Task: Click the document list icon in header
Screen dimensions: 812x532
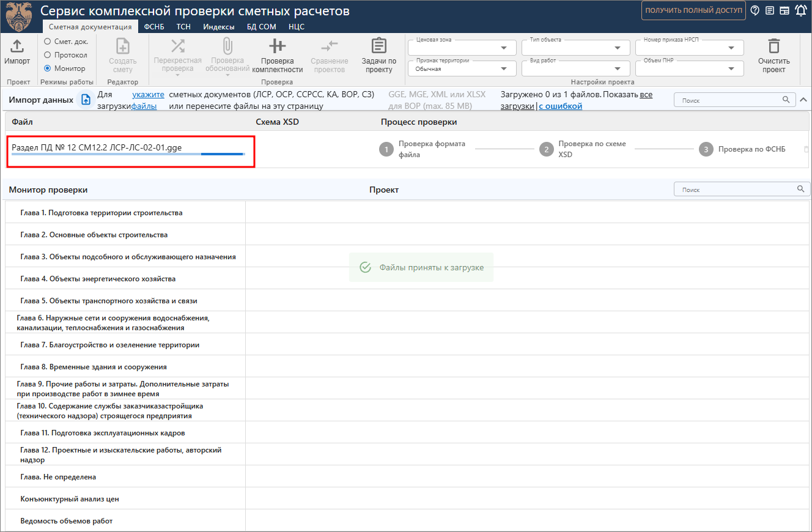Action: tap(770, 10)
